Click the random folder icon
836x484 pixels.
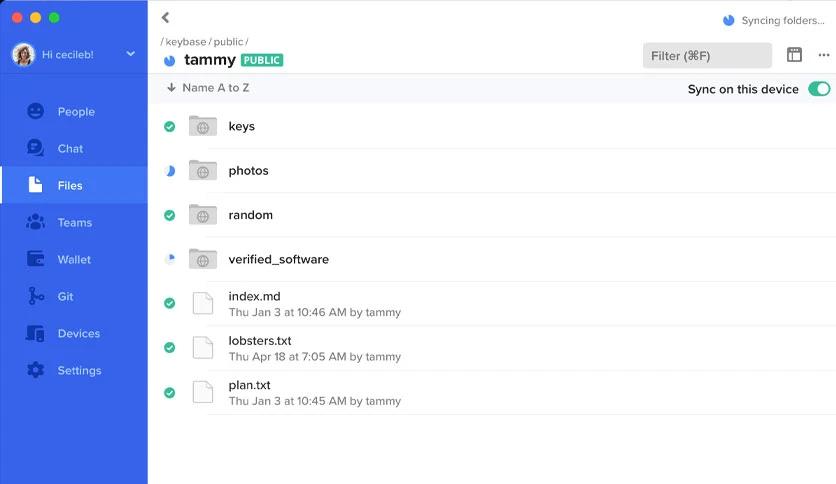click(x=203, y=214)
